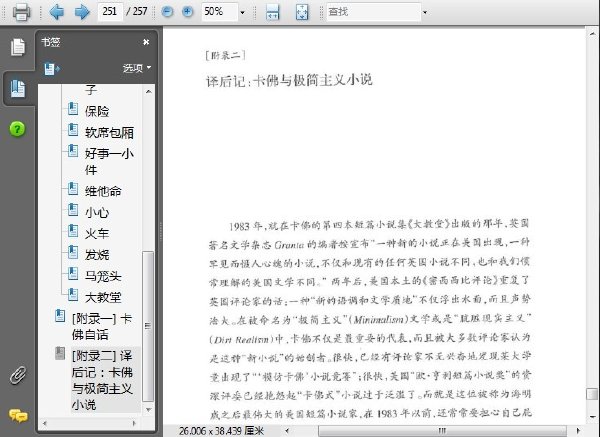Open the 大教堂 bookmark

[103, 297]
